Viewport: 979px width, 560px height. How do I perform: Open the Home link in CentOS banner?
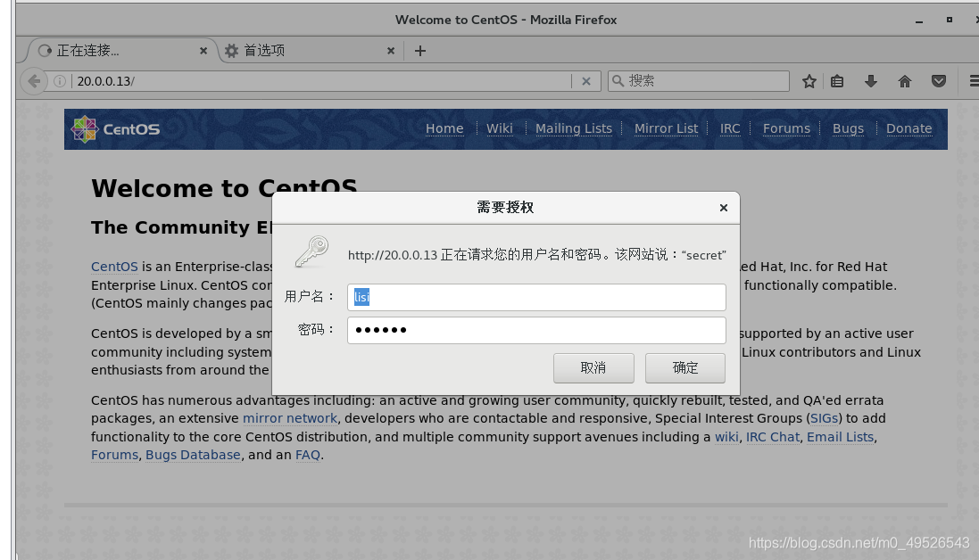pyautogui.click(x=444, y=128)
